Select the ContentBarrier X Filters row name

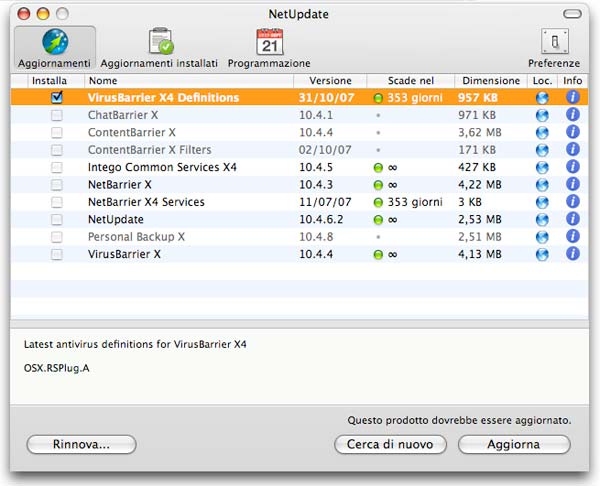pos(150,150)
